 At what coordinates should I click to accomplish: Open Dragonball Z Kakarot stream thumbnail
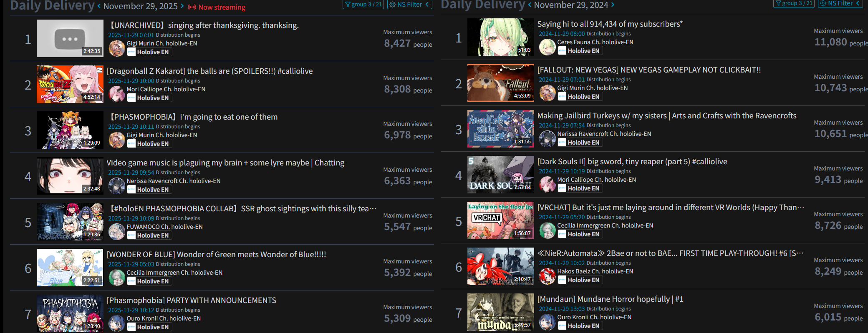pos(70,84)
